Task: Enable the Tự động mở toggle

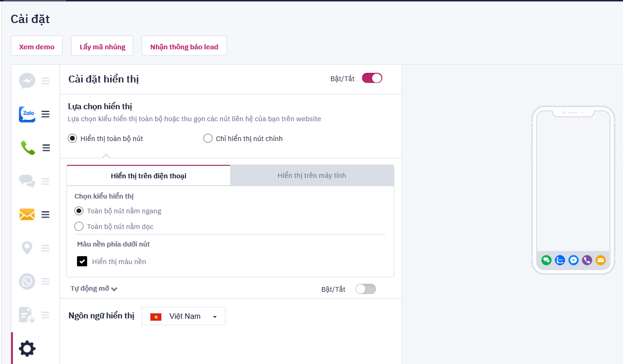Action: (x=366, y=289)
